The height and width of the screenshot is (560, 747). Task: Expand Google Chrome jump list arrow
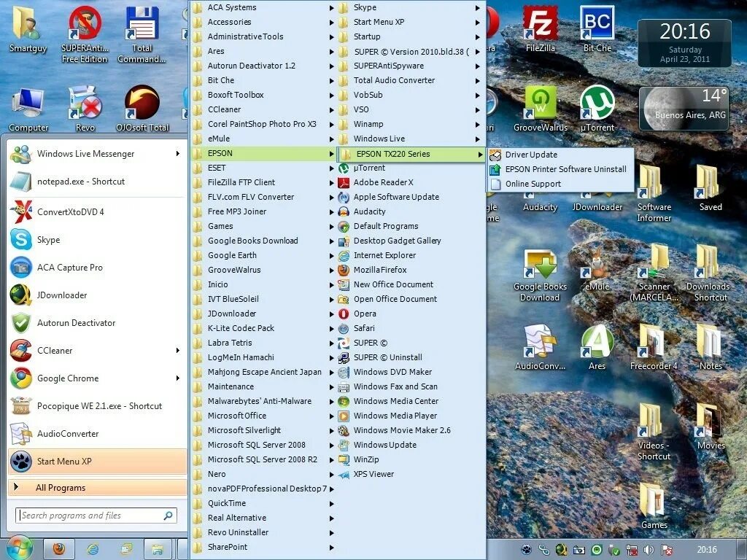[178, 378]
